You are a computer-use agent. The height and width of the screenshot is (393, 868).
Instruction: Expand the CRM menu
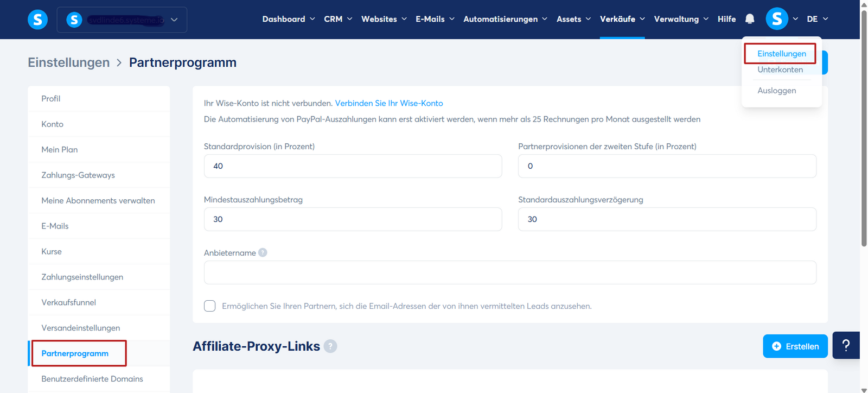(338, 19)
